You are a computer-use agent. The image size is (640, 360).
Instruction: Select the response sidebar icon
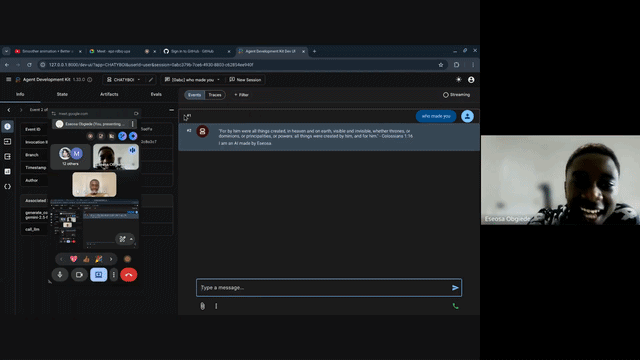[x=7, y=156]
